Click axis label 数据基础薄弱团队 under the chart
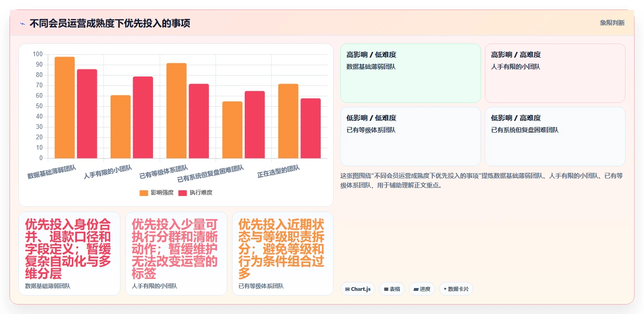Screen dimensions: 644x314 (52, 172)
